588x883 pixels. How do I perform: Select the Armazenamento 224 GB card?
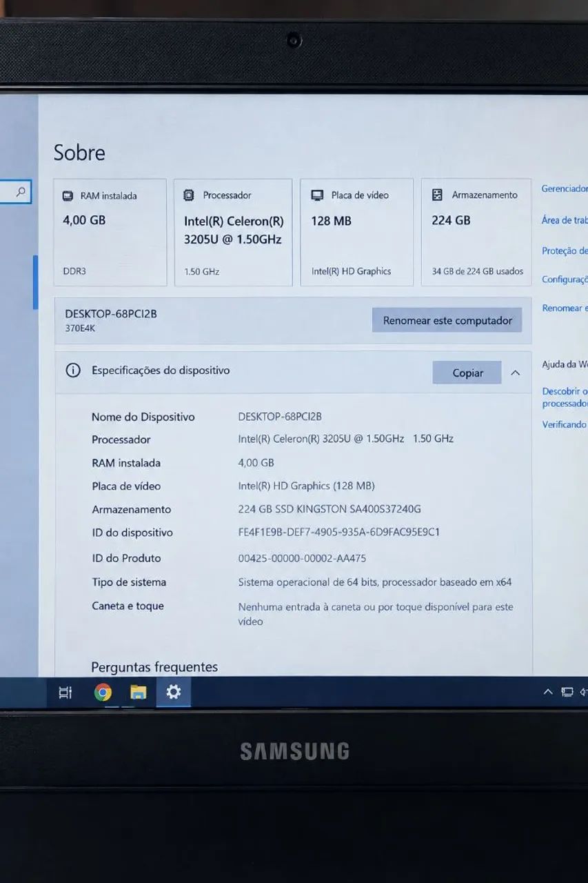coord(476,232)
